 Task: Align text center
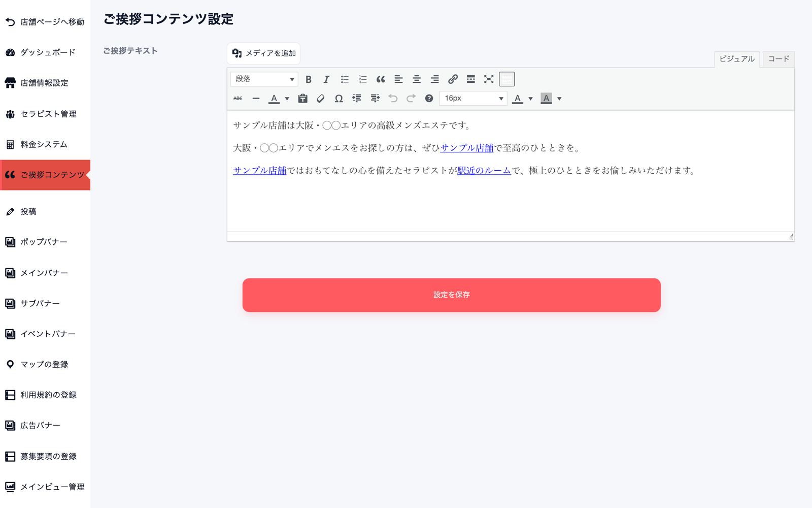coord(417,79)
